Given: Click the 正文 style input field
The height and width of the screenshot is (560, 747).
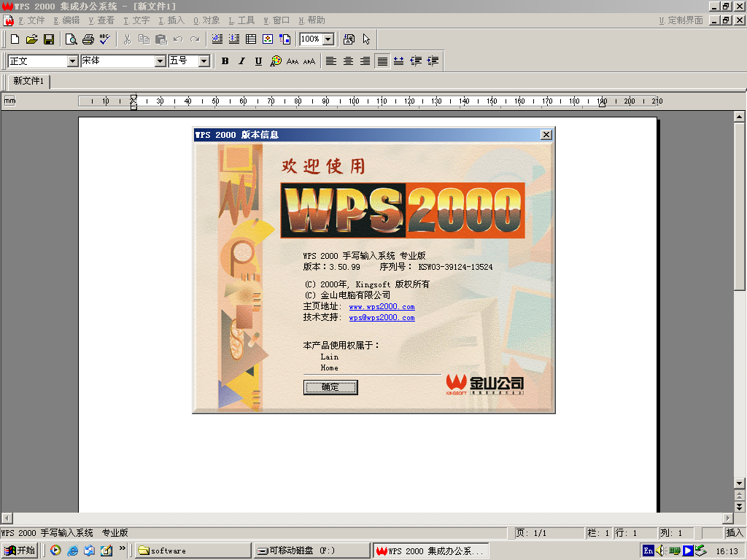Looking at the screenshot, I should coord(38,61).
